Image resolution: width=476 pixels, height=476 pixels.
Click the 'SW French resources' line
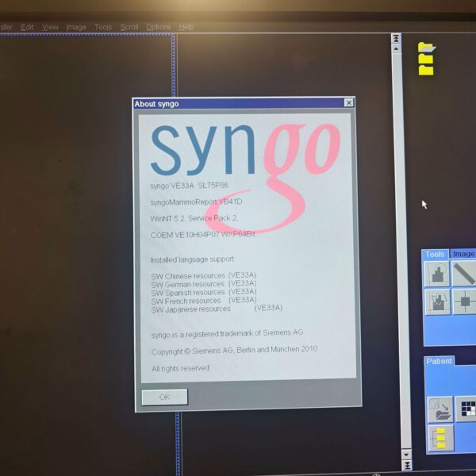(204, 301)
